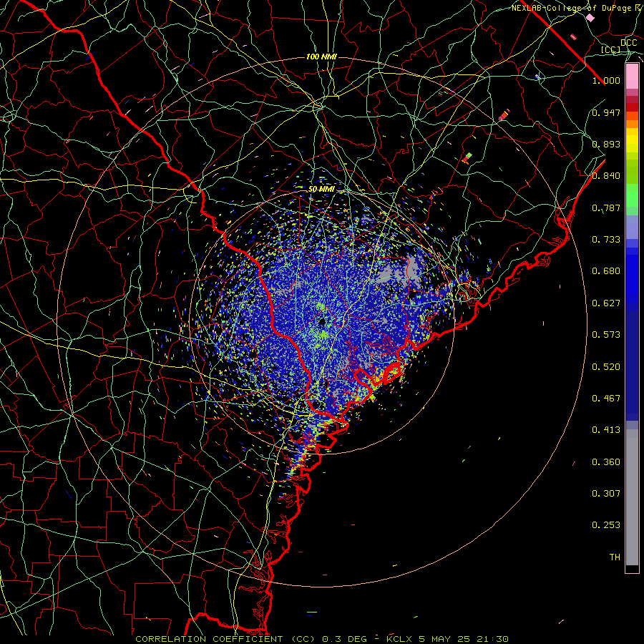Click the "50 NMI" range ring label
The image size is (644, 644).
click(321, 189)
